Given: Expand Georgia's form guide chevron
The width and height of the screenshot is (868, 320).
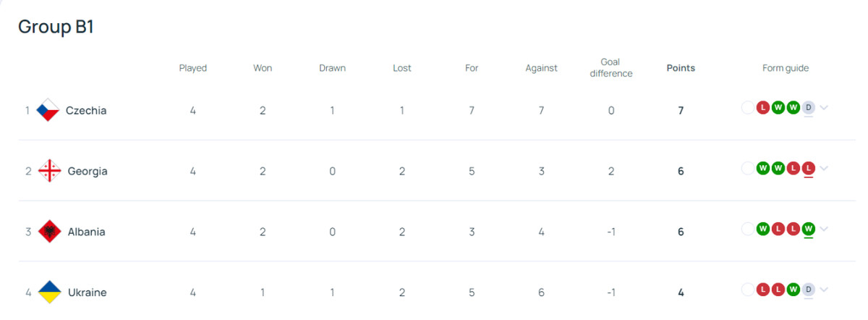Looking at the screenshot, I should point(825,169).
